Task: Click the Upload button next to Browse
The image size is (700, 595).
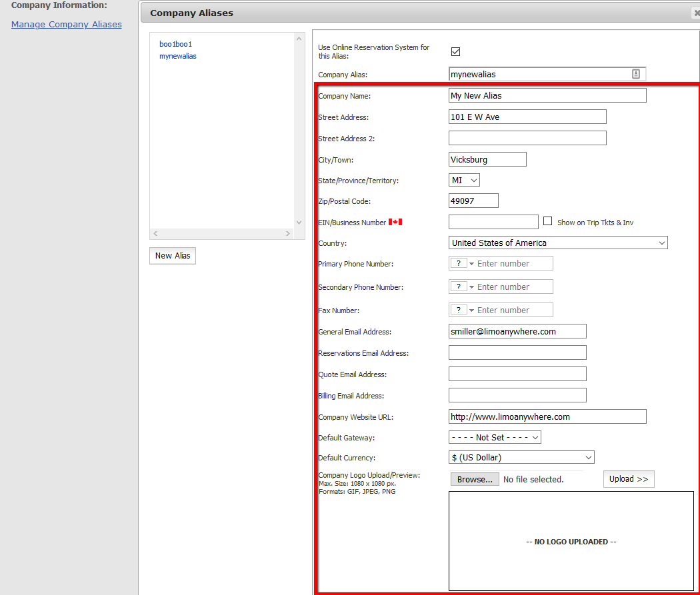Action: [x=628, y=478]
